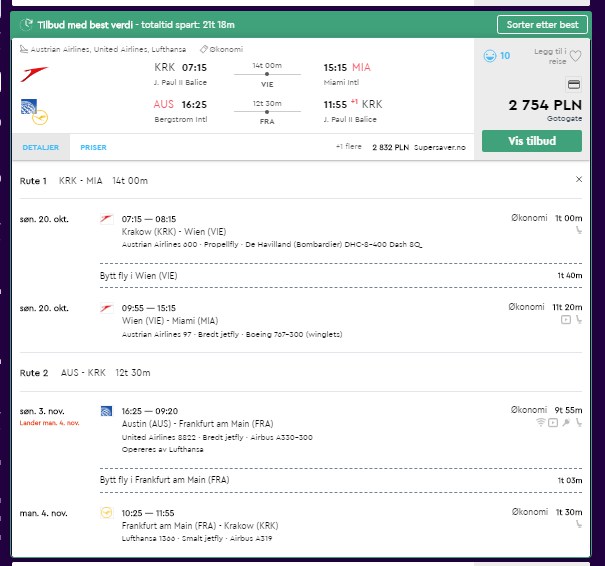Toggle the heart icon to save trip
The height and width of the screenshot is (566, 605).
575,56
